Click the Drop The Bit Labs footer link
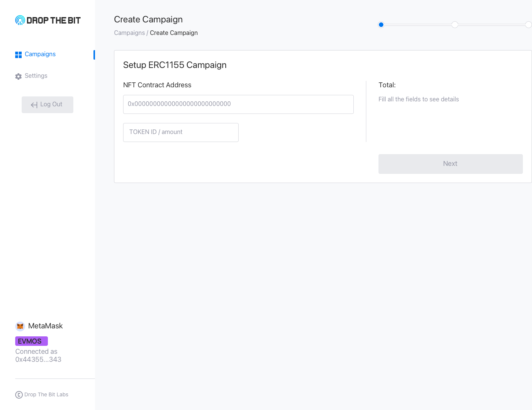The height and width of the screenshot is (410, 532). [x=46, y=395]
